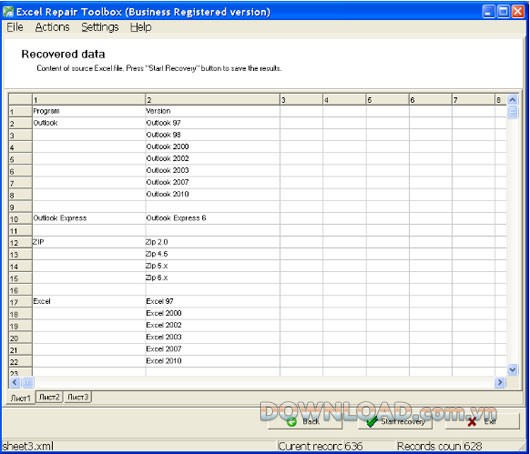Open the Actions menu

[x=52, y=27]
